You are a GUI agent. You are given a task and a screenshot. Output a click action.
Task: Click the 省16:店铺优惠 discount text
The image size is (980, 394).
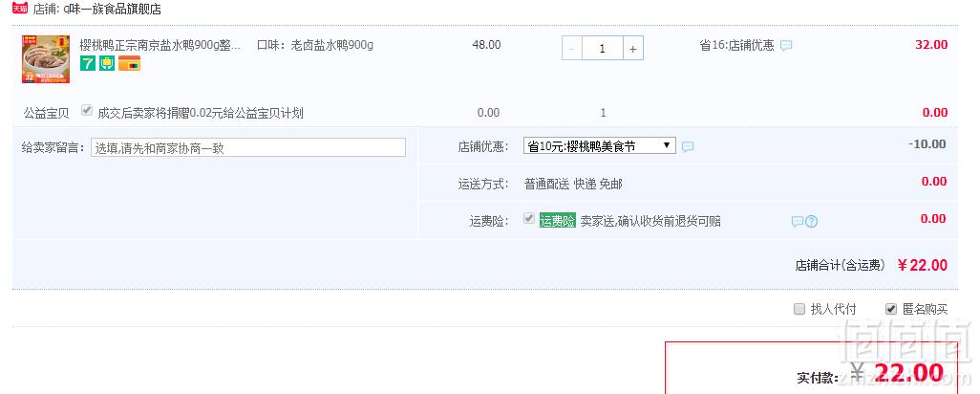736,45
